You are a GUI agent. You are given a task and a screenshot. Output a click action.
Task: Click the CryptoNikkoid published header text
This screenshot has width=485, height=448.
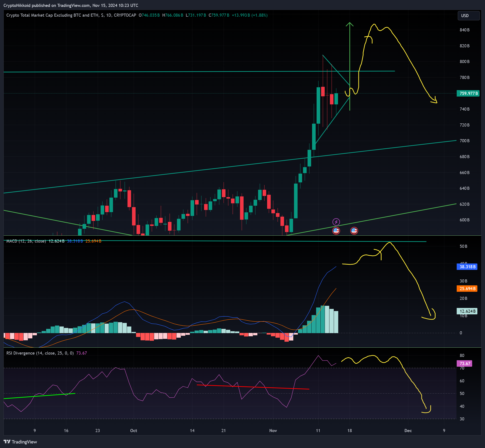pos(71,5)
